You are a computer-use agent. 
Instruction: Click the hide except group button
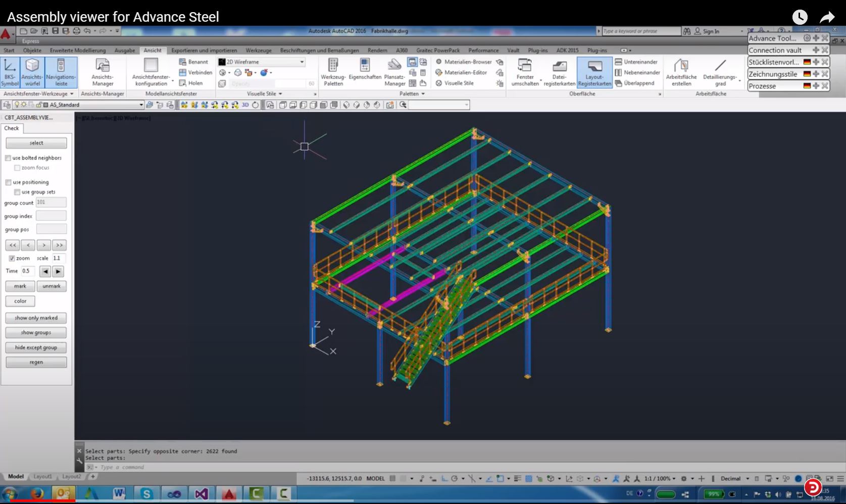36,347
